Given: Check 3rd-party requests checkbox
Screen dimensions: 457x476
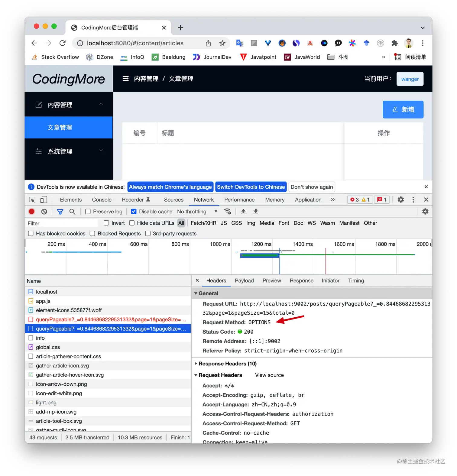Looking at the screenshot, I should click(x=148, y=234).
